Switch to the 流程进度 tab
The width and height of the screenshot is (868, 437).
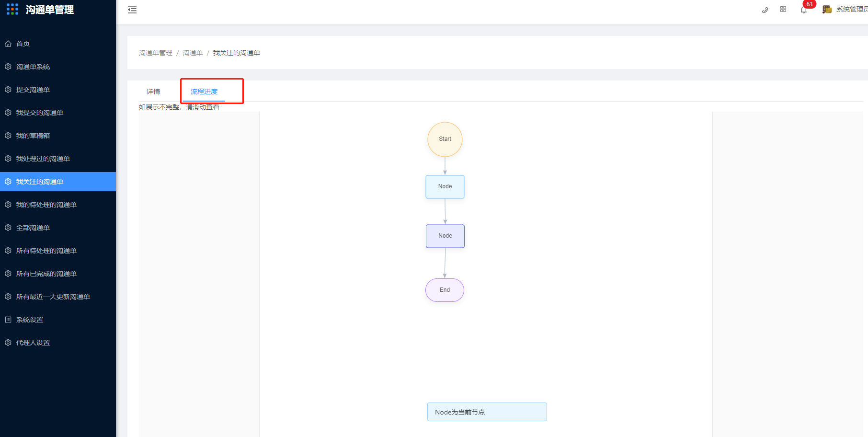tap(204, 92)
